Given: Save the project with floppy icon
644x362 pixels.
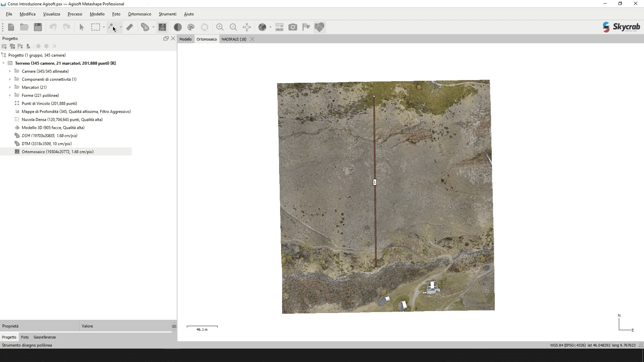Looking at the screenshot, I should (x=38, y=27).
